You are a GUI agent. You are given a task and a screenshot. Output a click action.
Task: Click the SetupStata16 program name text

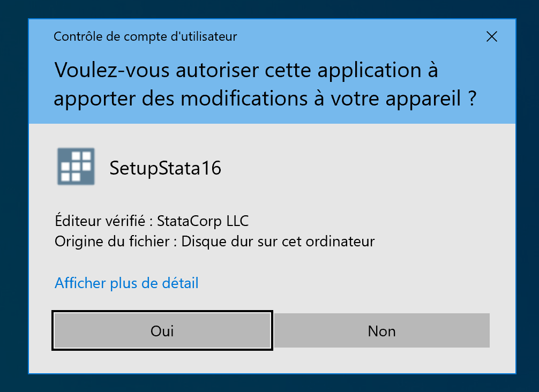coord(166,168)
